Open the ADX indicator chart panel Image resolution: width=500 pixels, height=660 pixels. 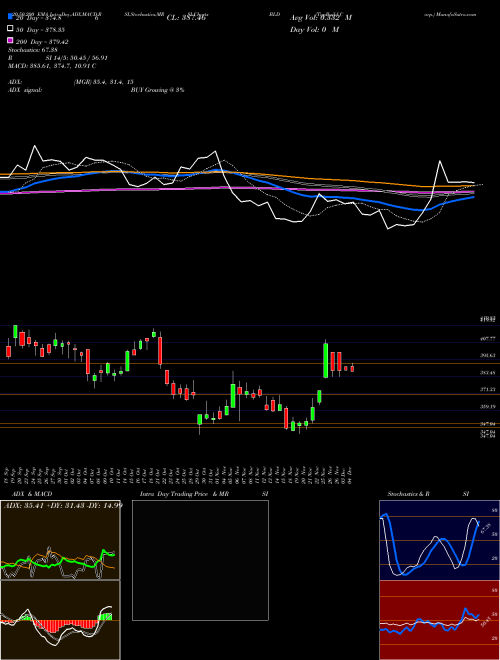60,540
